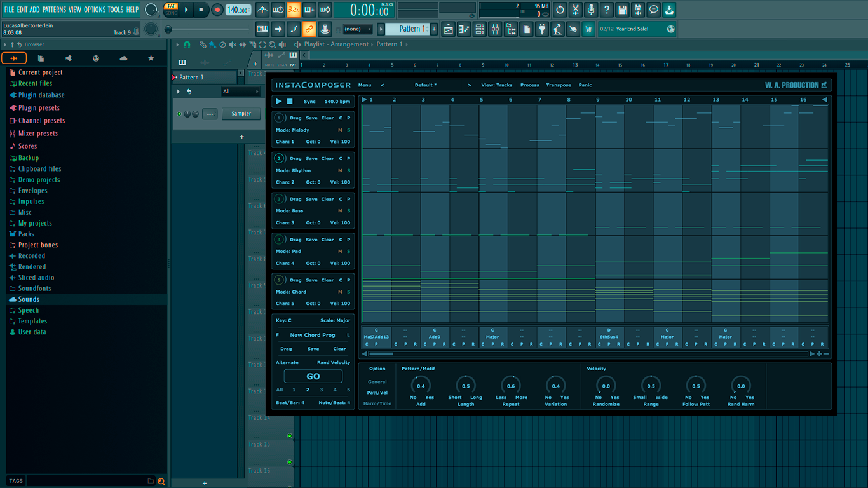Expand the Packs browser folder

[26, 234]
